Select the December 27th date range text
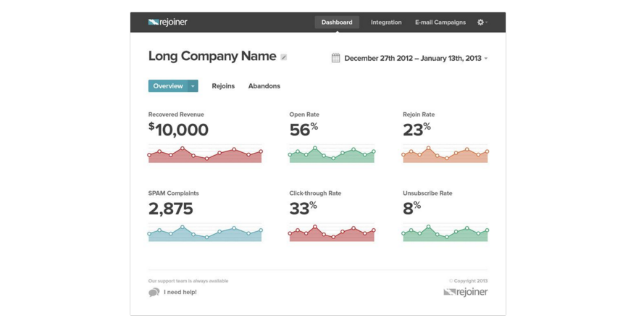The height and width of the screenshot is (326, 644). coord(413,59)
